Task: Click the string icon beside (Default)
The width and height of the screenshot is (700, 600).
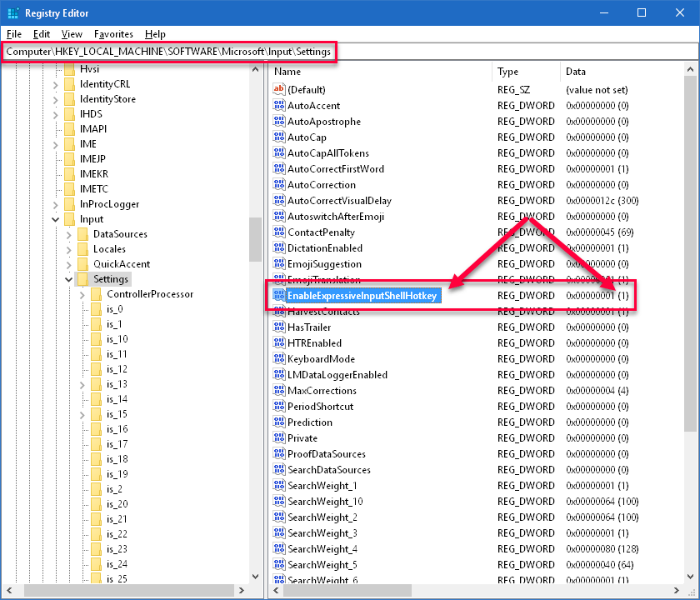Action: point(279,89)
